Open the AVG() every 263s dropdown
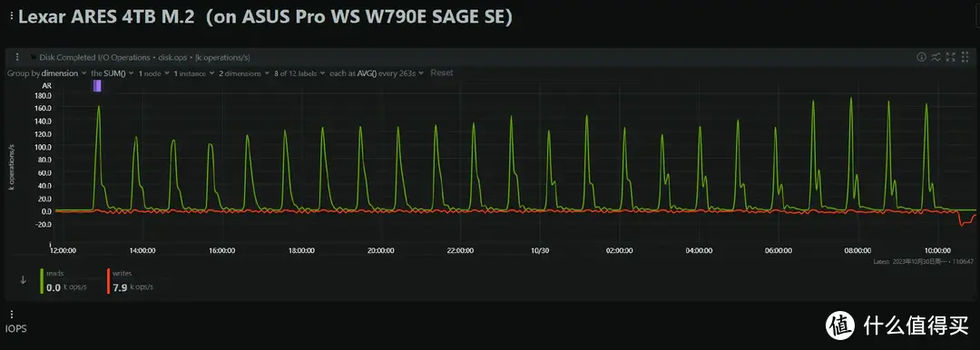 [377, 73]
